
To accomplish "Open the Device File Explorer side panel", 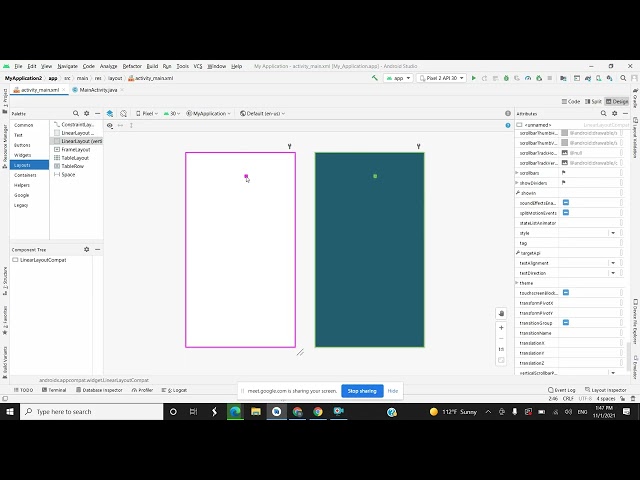I will click(635, 321).
